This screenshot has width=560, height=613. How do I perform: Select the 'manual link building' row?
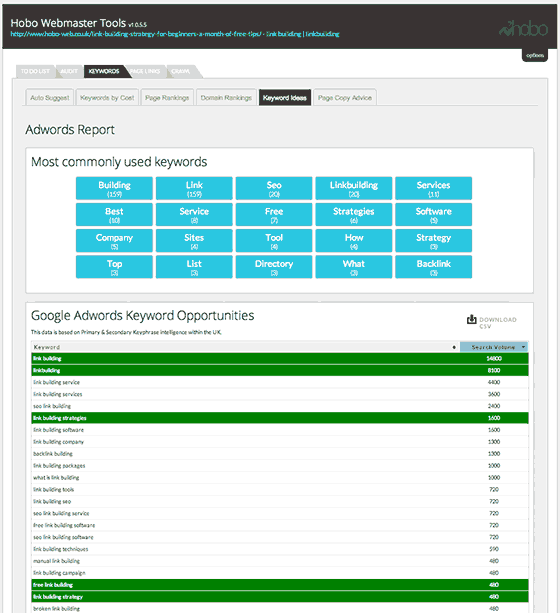click(280, 561)
